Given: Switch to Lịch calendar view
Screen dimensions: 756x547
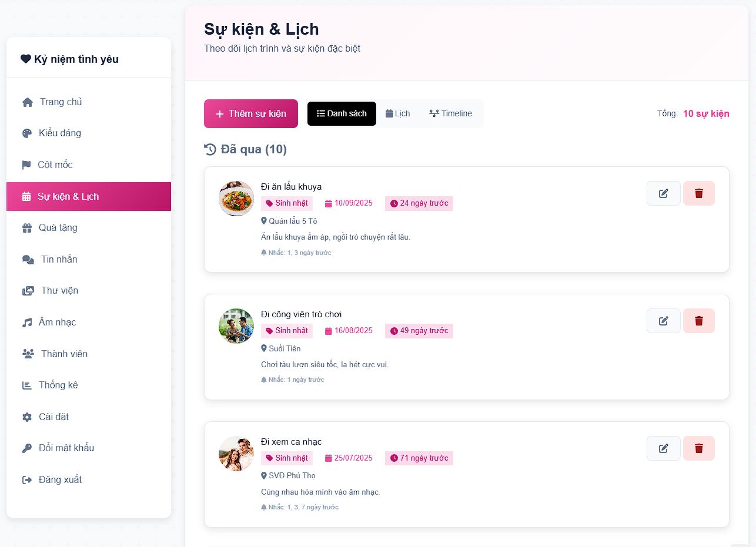Looking at the screenshot, I should (x=398, y=113).
